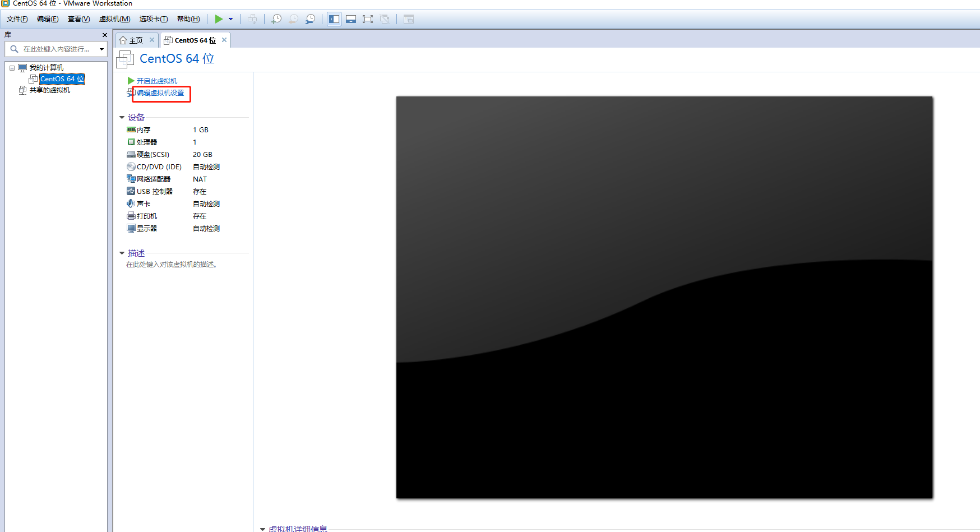The width and height of the screenshot is (980, 532).
Task: Toggle the library sidebar view icon
Action: (334, 19)
